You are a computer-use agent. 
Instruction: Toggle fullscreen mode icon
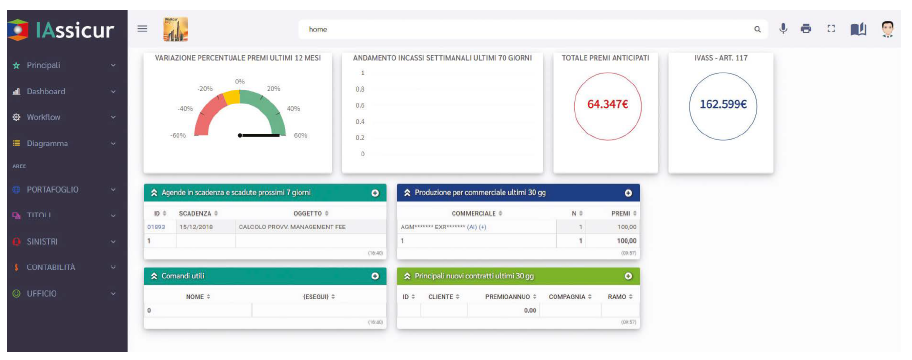click(831, 28)
